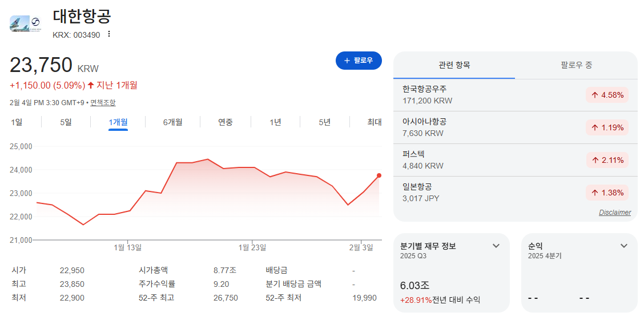Open the 팔로우 중 tab
The height and width of the screenshot is (320, 644).
(x=576, y=65)
